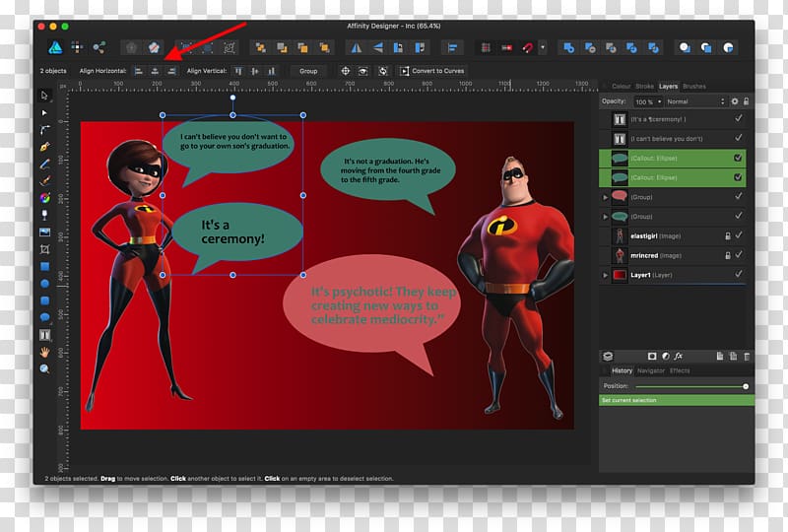Click Layer Effects fx icon
Screen dimensions: 788x532
point(678,356)
